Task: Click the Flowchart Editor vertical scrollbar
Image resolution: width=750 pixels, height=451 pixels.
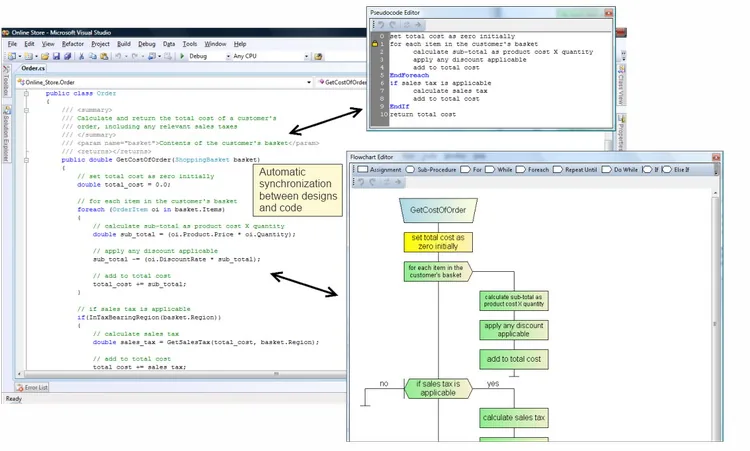Action: 715,316
